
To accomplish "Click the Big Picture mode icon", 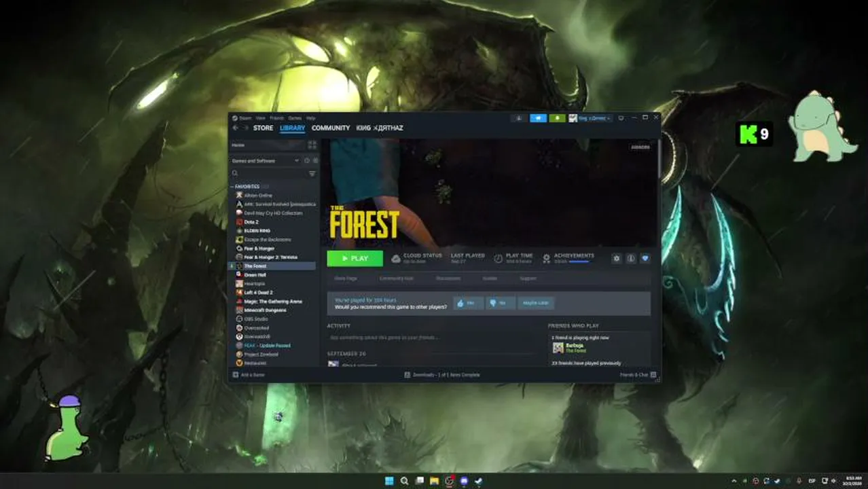I will 620,118.
